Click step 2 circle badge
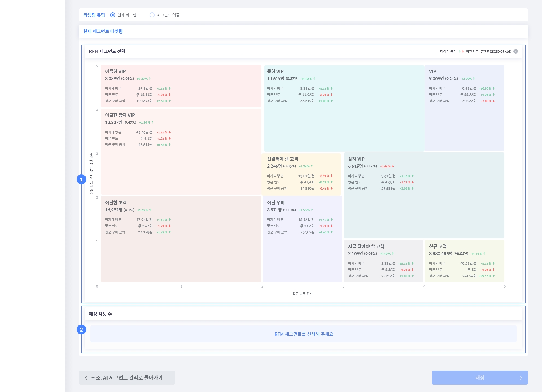The height and width of the screenshot is (392, 542). point(81,330)
